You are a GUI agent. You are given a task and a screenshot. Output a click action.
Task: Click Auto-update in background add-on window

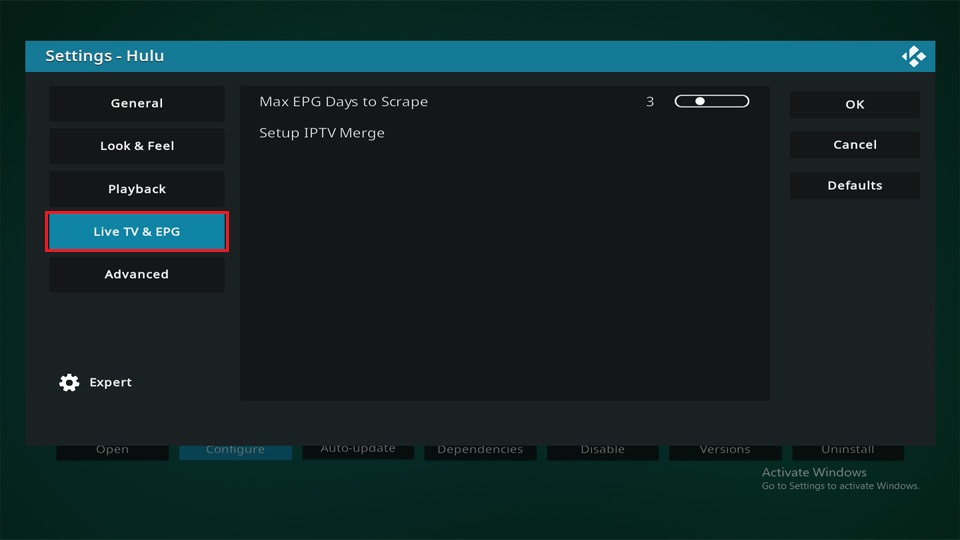pos(358,452)
